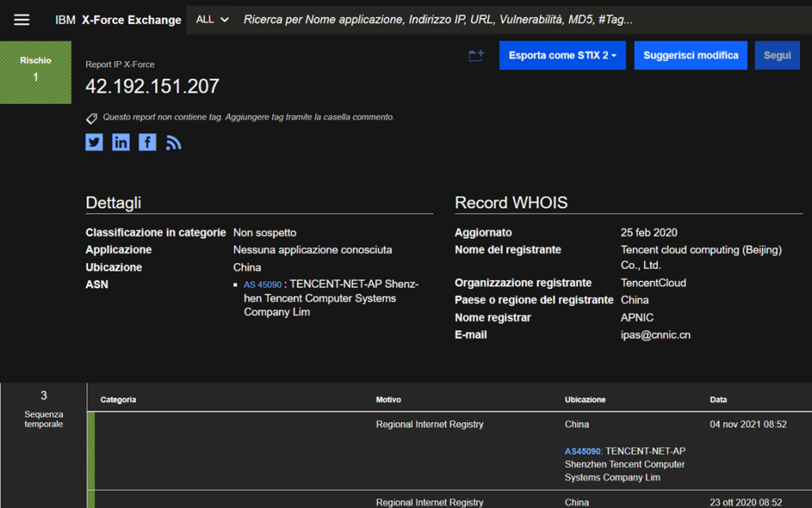Share report on Facebook
This screenshot has width=812, height=508.
pyautogui.click(x=147, y=142)
